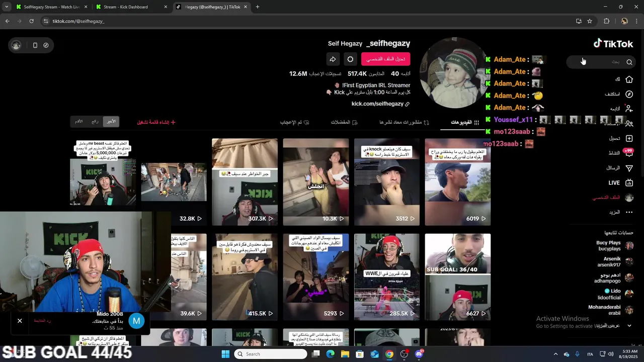644x362 pixels.
Task: Dismiss the Mido 2008 follow notification
Action: [20, 321]
